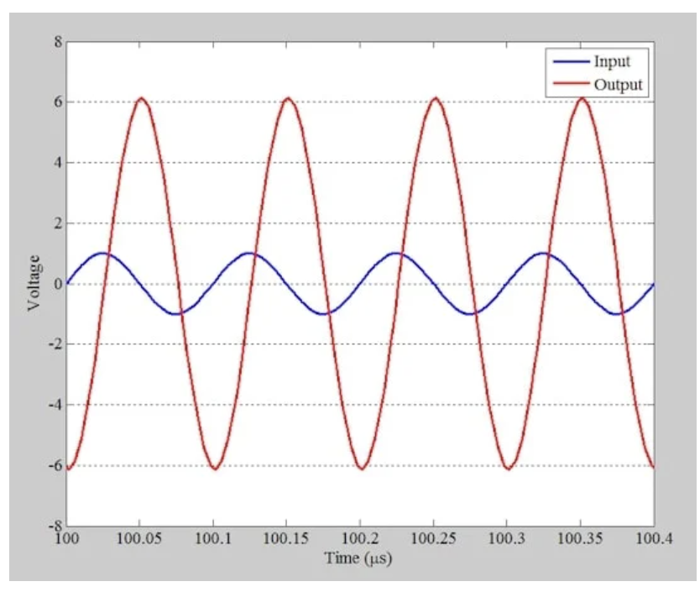Image resolution: width=700 pixels, height=592 pixels.
Task: Click the Input legend label
Action: coord(612,61)
